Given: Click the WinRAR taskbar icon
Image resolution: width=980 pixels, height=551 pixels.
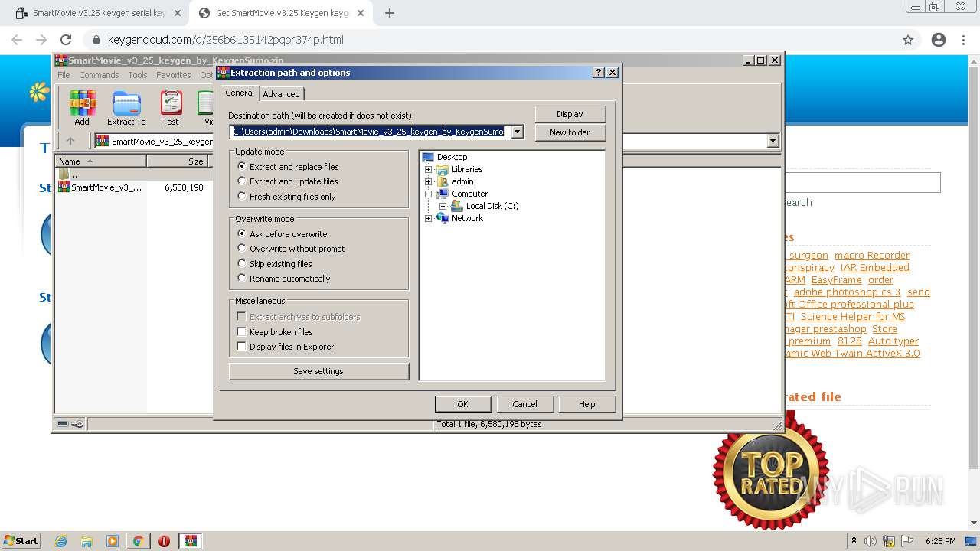Looking at the screenshot, I should click(191, 541).
